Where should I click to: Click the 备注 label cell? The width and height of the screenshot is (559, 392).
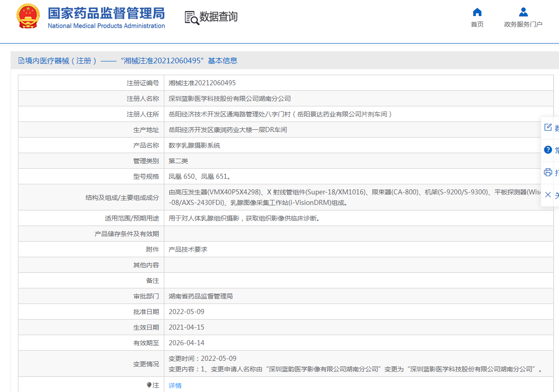91,281
